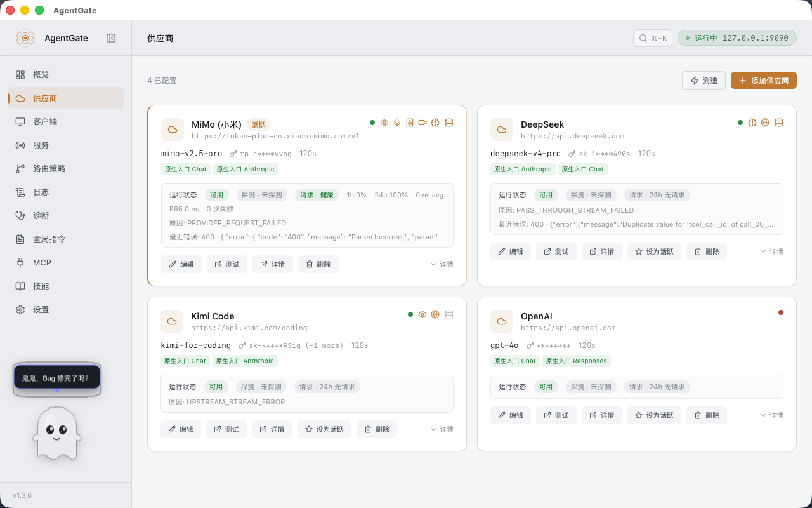Open 诊断 diagnostics page
Viewport: 812px width, 508px height.
pyautogui.click(x=65, y=215)
